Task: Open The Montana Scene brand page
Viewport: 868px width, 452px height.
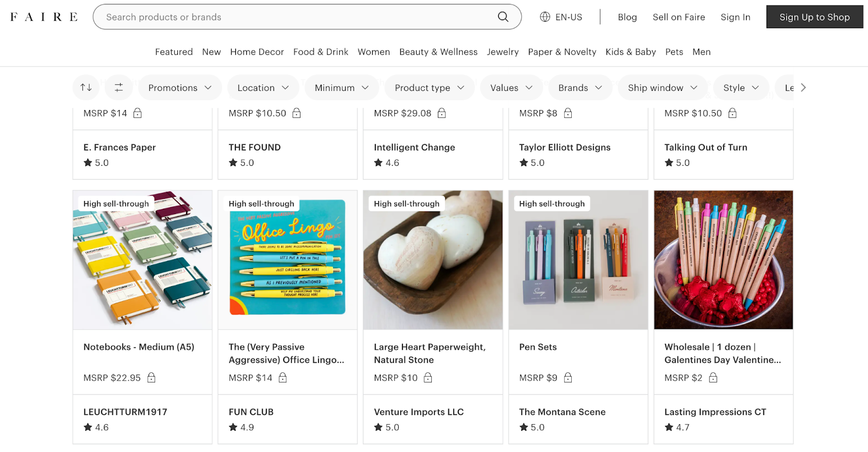Action: coord(562,412)
